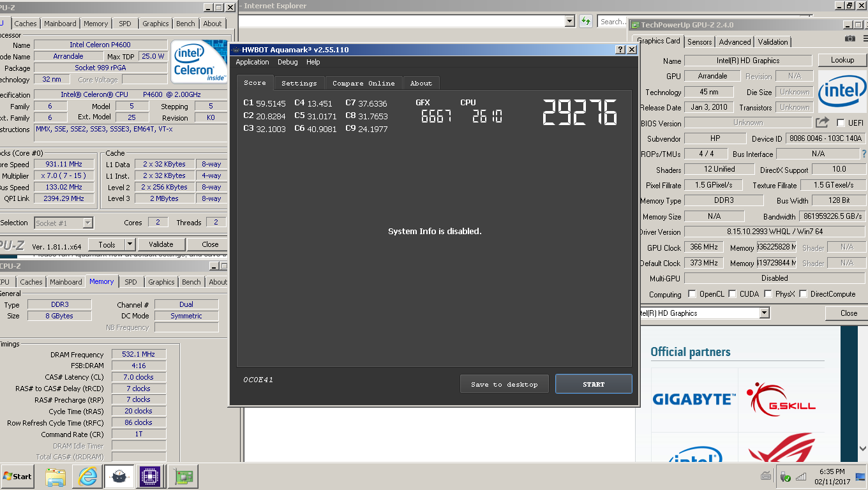Switch to the Validation tab in GPU-Z
Viewport: 868px width, 490px height.
(x=773, y=41)
